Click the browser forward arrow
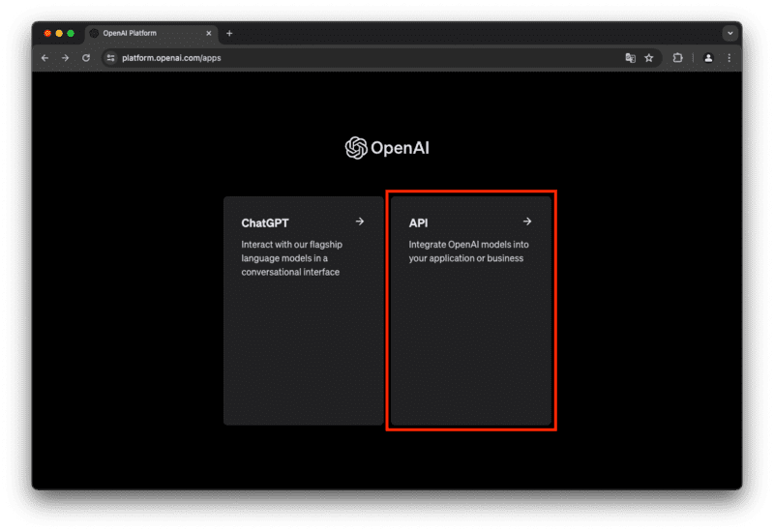 [65, 58]
